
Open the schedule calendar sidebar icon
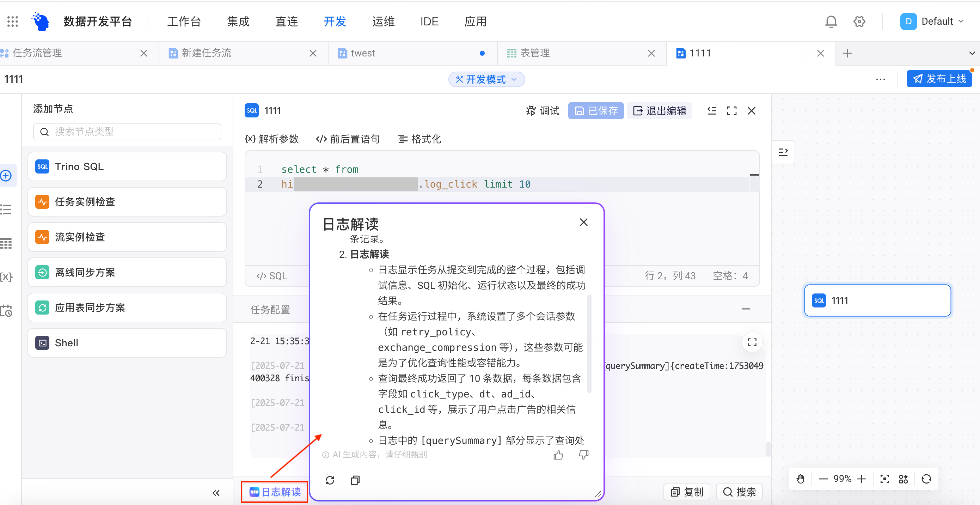[6, 311]
